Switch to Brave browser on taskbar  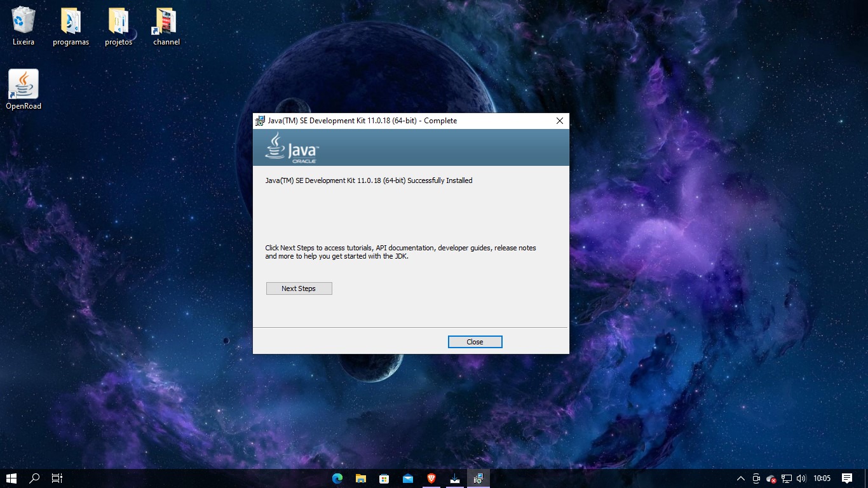click(x=431, y=478)
